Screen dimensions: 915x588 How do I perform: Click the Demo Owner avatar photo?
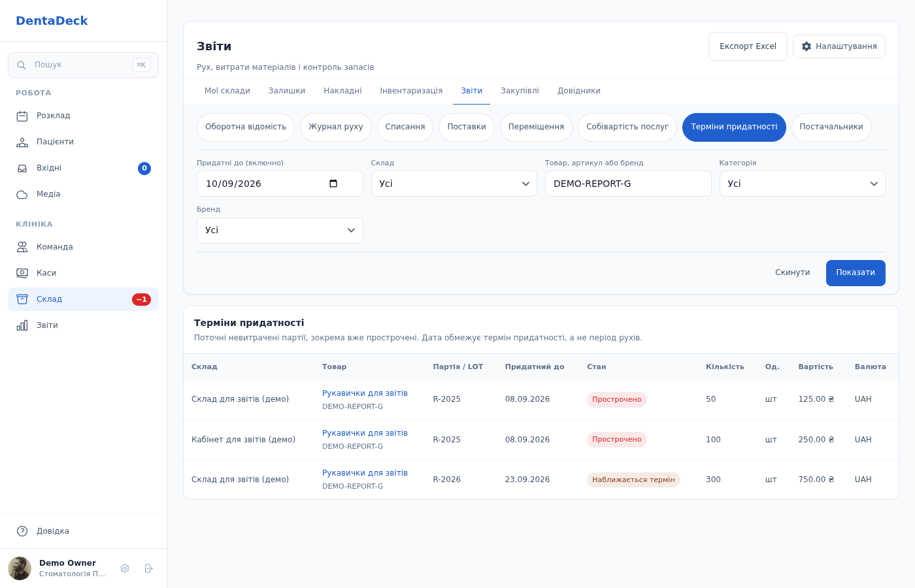coord(20,568)
